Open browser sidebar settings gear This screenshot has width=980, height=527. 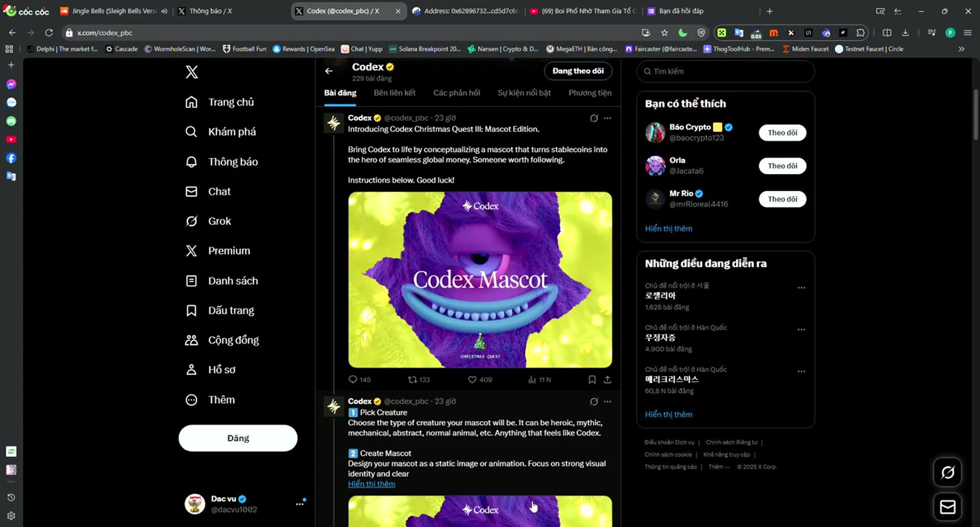point(11,516)
